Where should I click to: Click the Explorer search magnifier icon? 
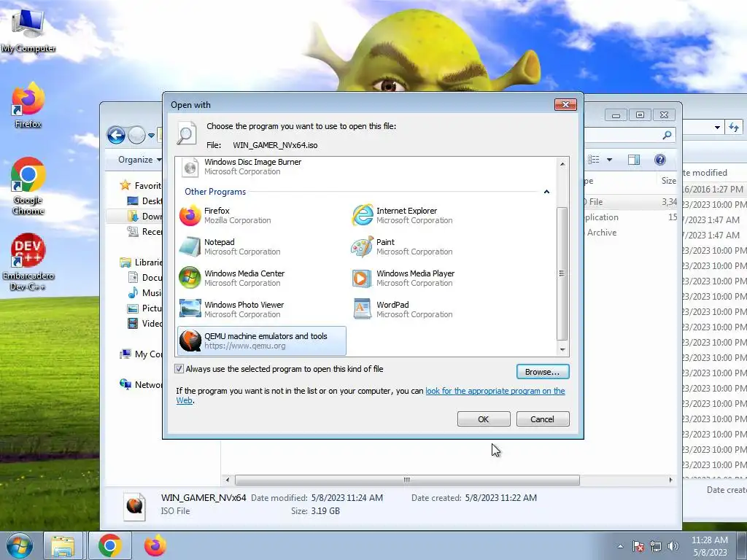[x=667, y=135]
